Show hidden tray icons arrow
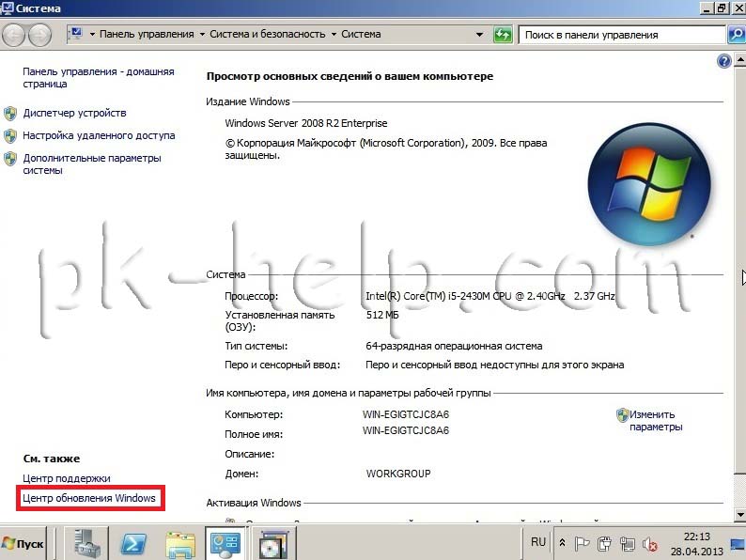Viewport: 746px width, 560px height. click(x=563, y=542)
